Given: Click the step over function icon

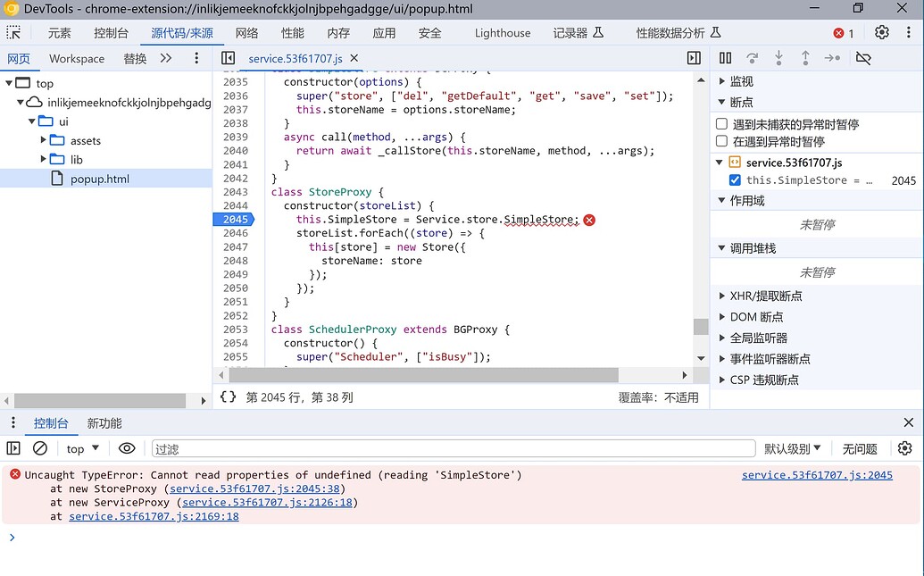Looking at the screenshot, I should [752, 58].
